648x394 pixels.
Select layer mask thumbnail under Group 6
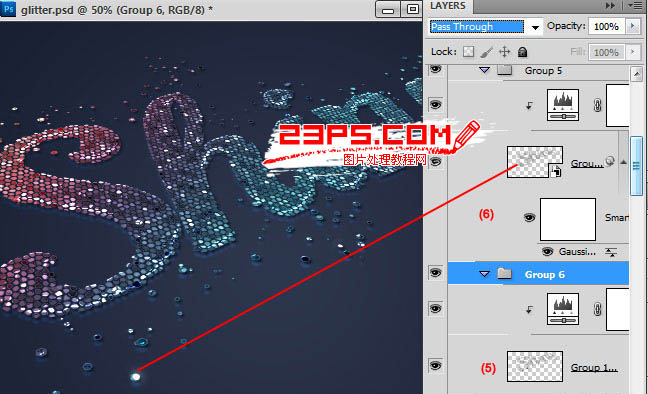617,310
